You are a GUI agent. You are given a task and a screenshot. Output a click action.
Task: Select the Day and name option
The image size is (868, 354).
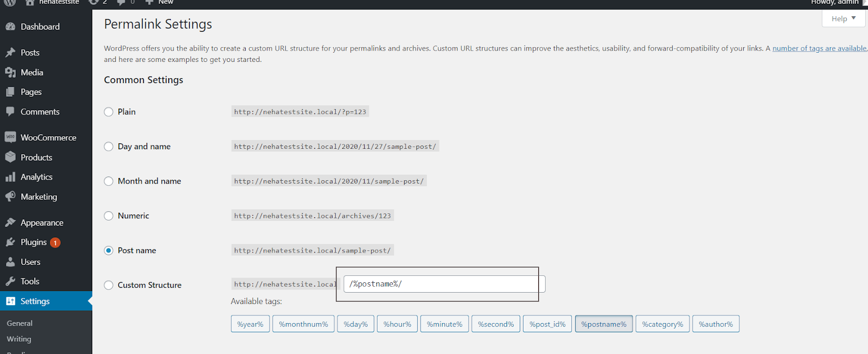point(108,147)
